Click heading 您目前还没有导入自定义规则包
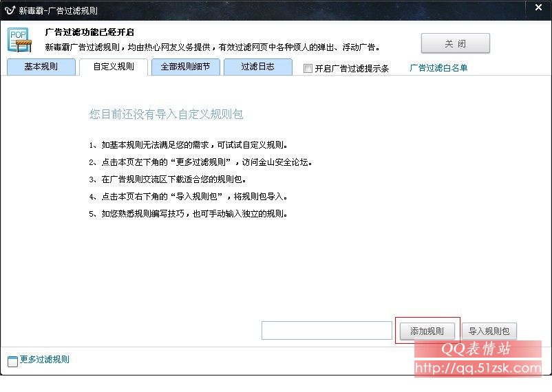552x392 pixels. click(166, 114)
